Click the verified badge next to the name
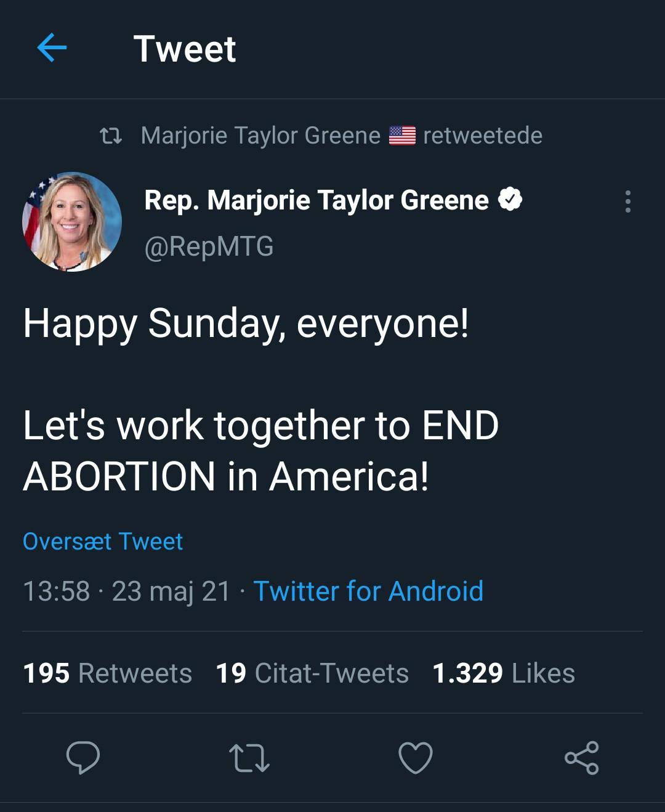The width and height of the screenshot is (665, 812). point(510,200)
